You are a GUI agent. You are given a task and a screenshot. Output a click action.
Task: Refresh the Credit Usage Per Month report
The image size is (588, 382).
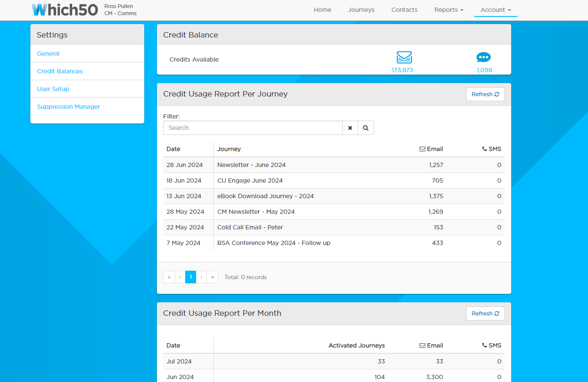click(x=485, y=314)
